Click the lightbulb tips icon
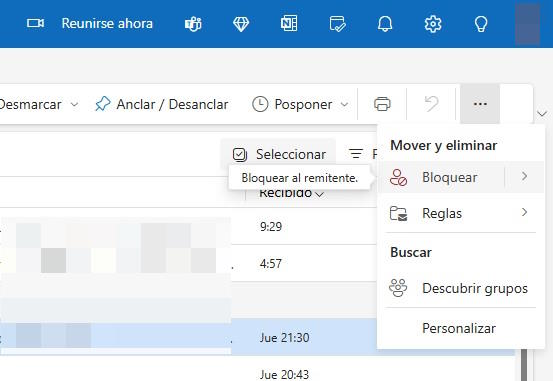 coord(481,24)
